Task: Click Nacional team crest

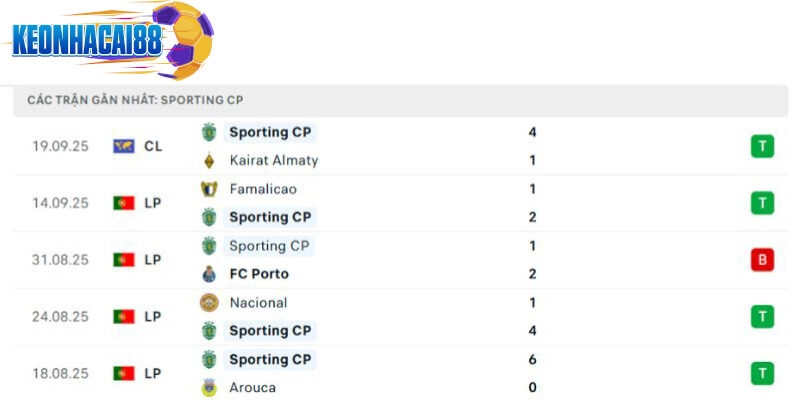Action: point(209,303)
